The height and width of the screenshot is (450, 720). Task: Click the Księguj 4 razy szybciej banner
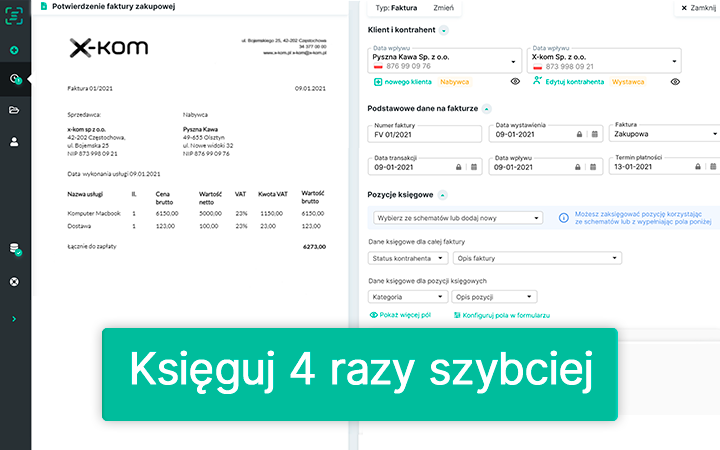tap(360, 374)
